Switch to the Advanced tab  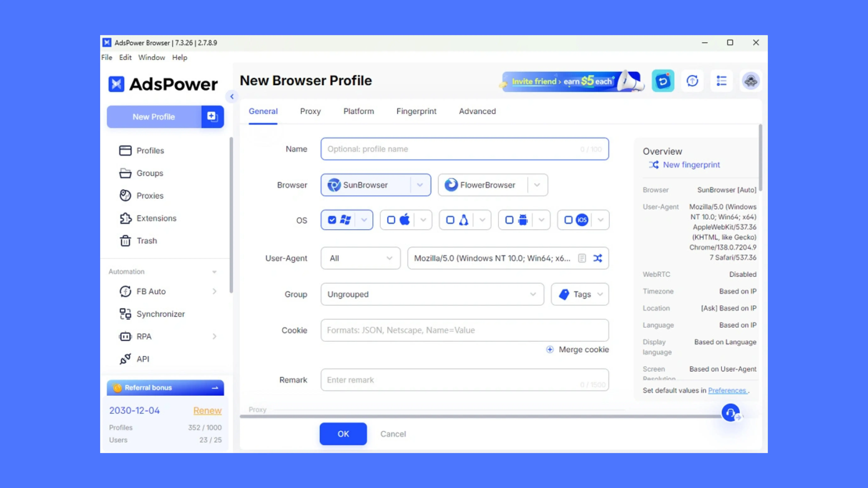point(477,111)
